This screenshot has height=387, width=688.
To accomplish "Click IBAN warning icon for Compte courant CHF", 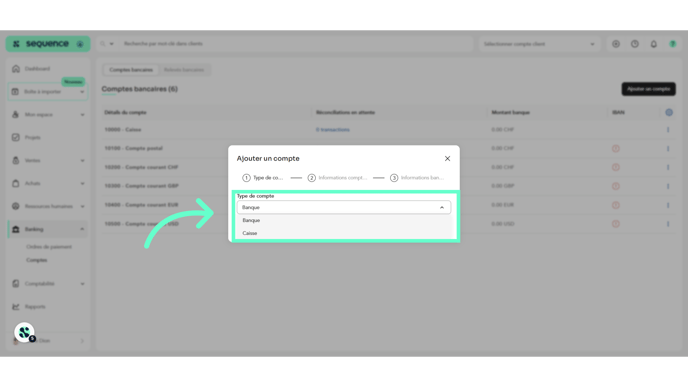I will [x=616, y=168].
